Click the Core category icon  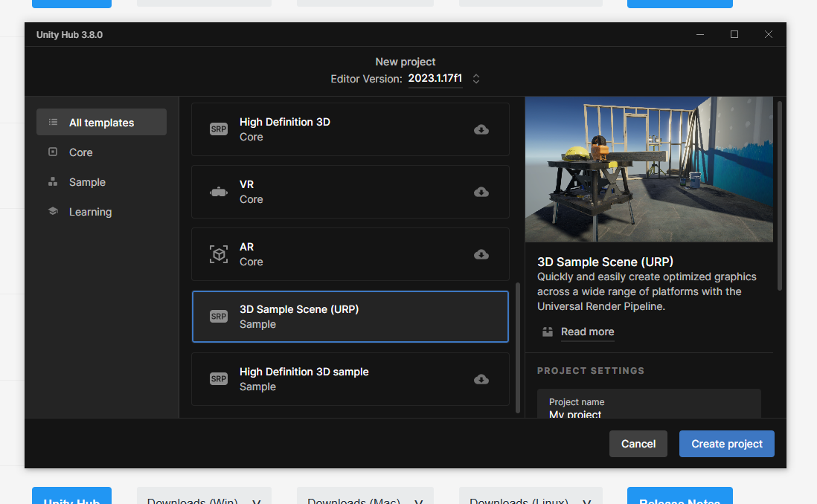[53, 152]
